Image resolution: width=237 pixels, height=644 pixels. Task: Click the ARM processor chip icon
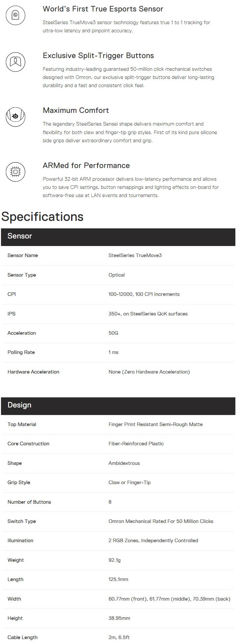point(15,171)
